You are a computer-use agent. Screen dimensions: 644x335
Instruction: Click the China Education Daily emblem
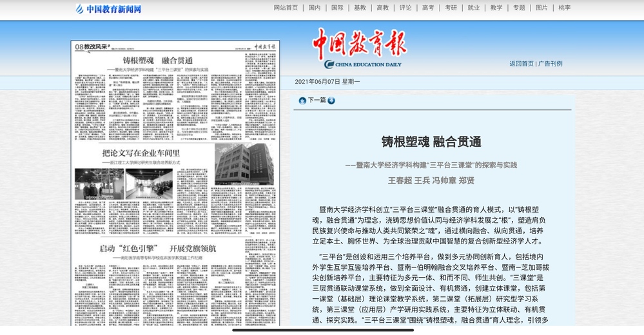[x=329, y=64]
